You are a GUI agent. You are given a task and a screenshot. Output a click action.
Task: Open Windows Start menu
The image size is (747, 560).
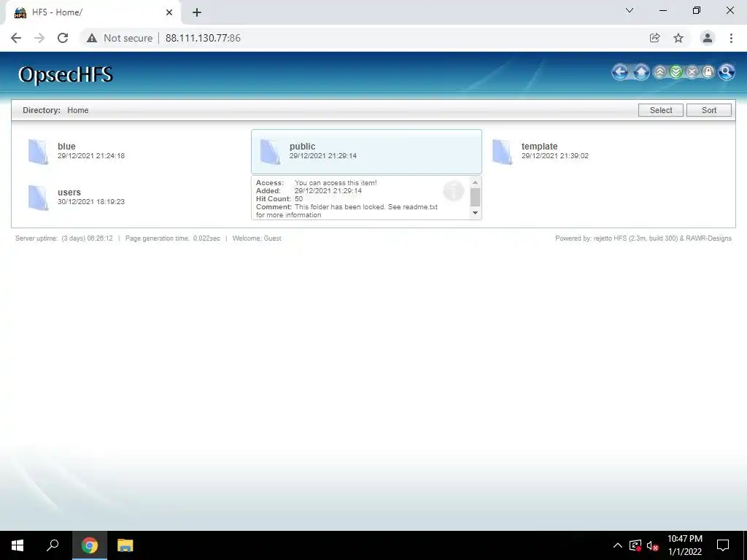(x=18, y=545)
